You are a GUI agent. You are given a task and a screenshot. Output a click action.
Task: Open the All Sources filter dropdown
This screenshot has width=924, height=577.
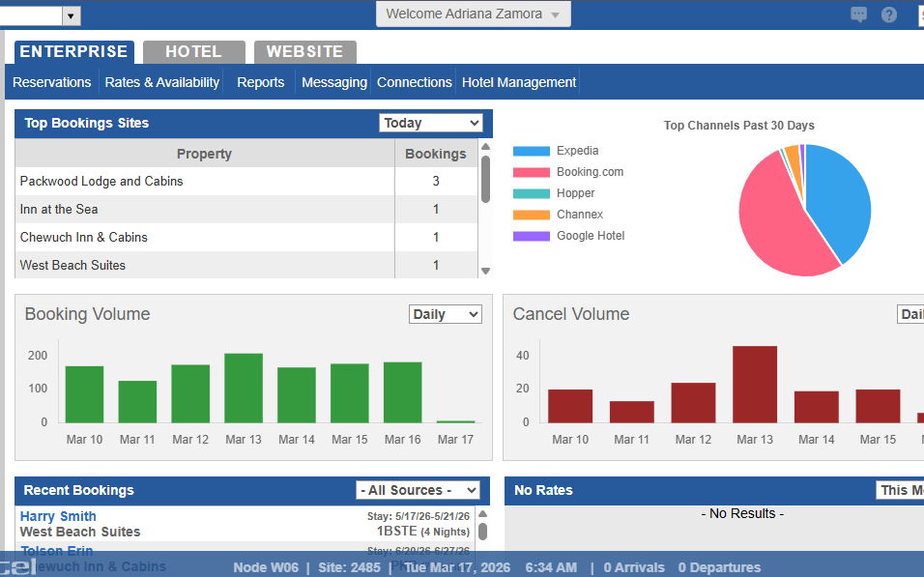(x=418, y=490)
